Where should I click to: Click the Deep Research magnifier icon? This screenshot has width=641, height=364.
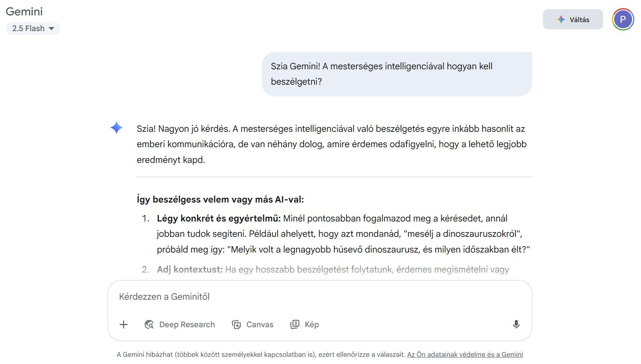(149, 324)
